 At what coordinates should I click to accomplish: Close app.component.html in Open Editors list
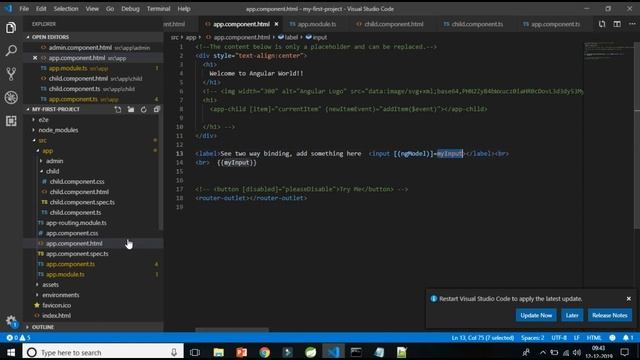[x=35, y=58]
